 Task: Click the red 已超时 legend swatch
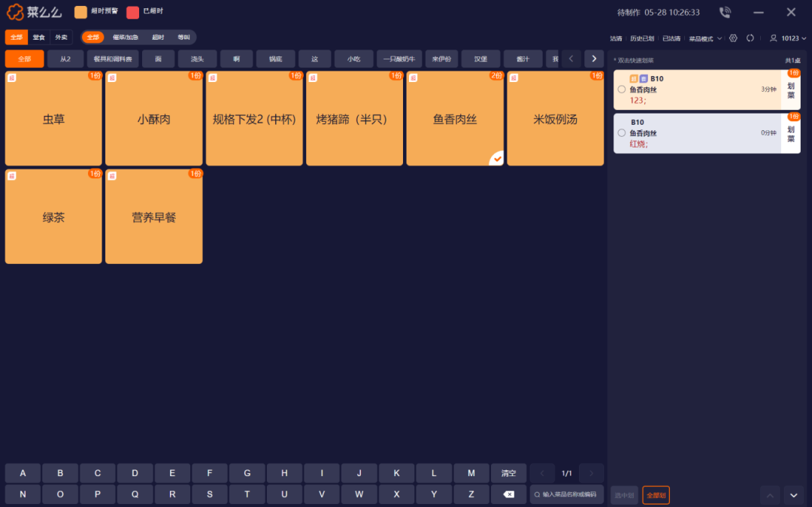[132, 12]
